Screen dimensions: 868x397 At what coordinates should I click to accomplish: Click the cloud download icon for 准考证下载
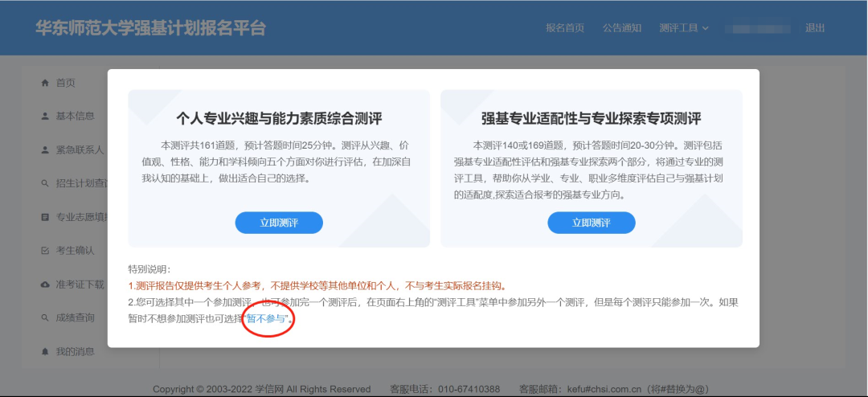tap(45, 284)
